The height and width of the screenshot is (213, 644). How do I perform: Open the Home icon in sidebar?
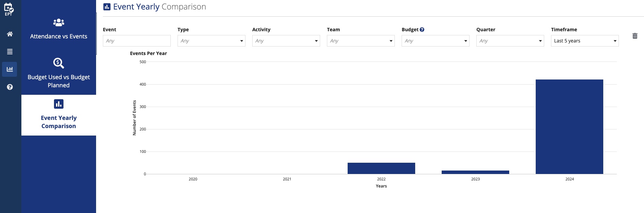[10, 34]
